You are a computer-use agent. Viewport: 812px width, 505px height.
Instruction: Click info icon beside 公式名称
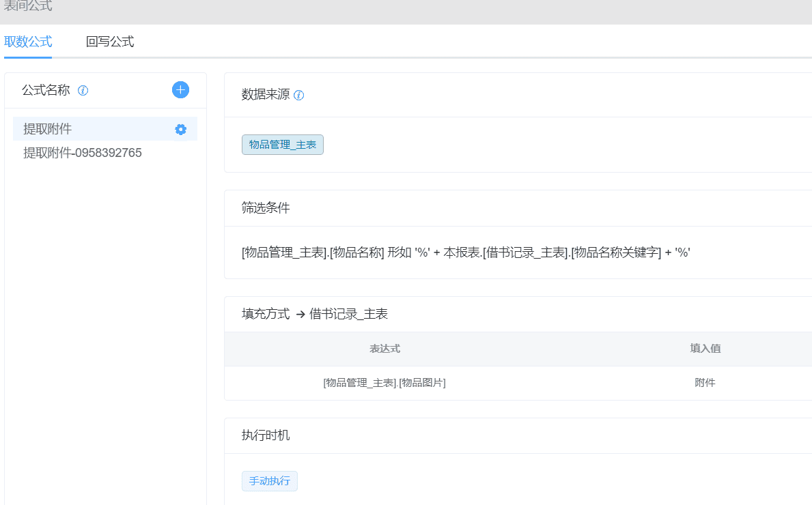[x=83, y=91]
